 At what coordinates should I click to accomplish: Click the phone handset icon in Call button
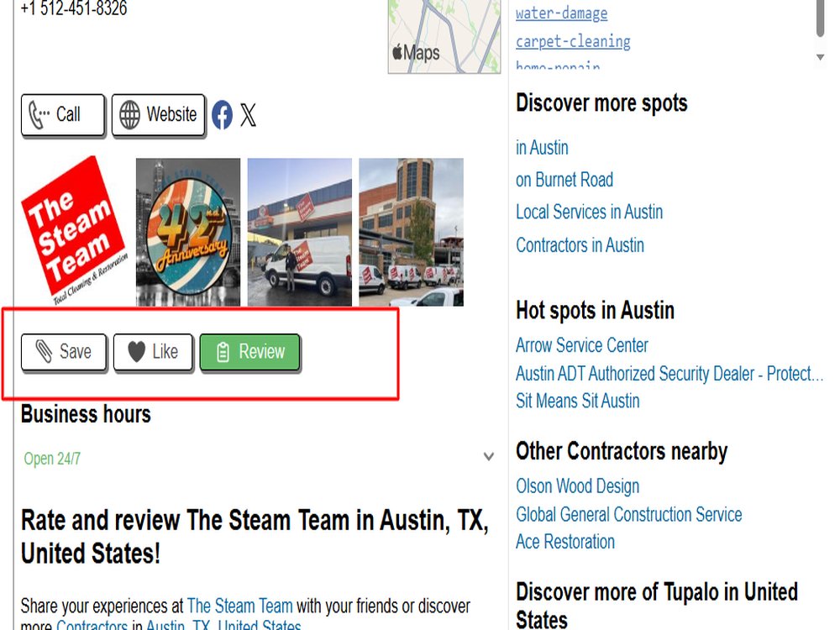point(39,114)
